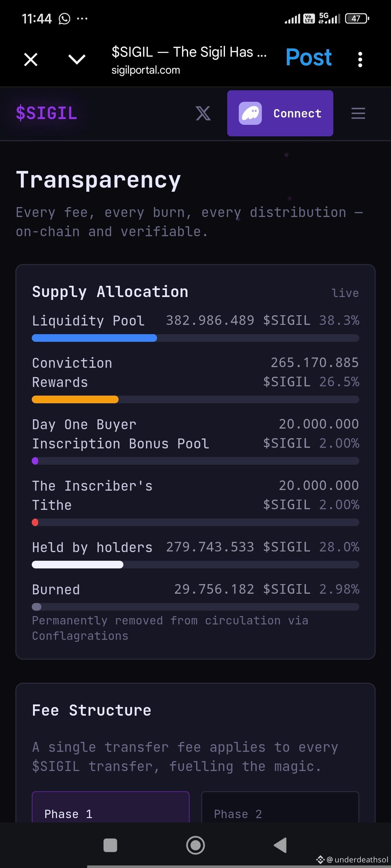
Task: Tap the Android back triangle icon
Action: 280,845
